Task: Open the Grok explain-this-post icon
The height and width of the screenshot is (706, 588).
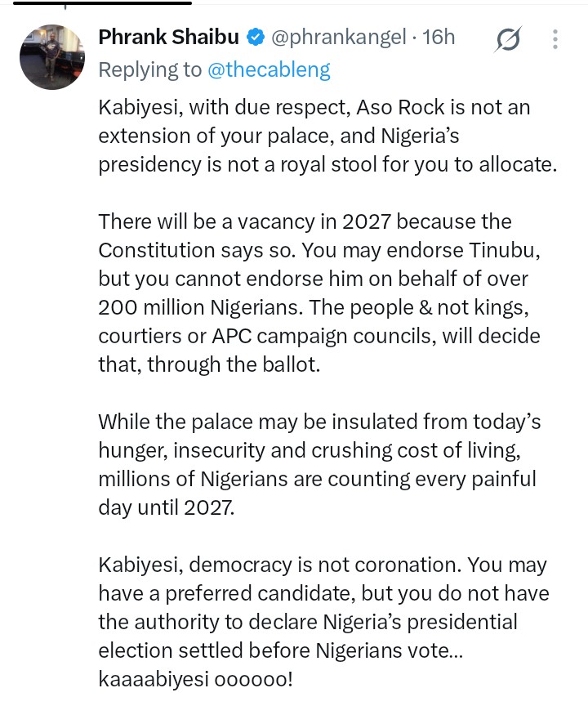Action: (508, 39)
